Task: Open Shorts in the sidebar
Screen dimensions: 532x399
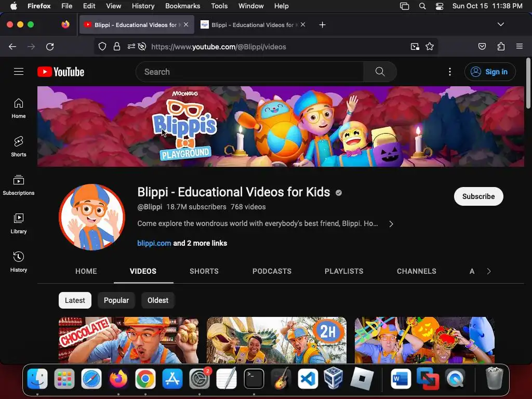Action: click(19, 147)
